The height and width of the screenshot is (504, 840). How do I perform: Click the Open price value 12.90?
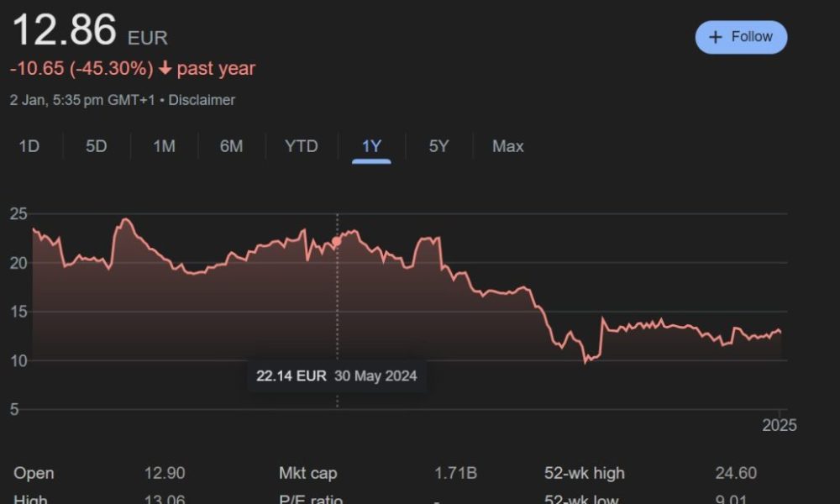[x=165, y=474]
